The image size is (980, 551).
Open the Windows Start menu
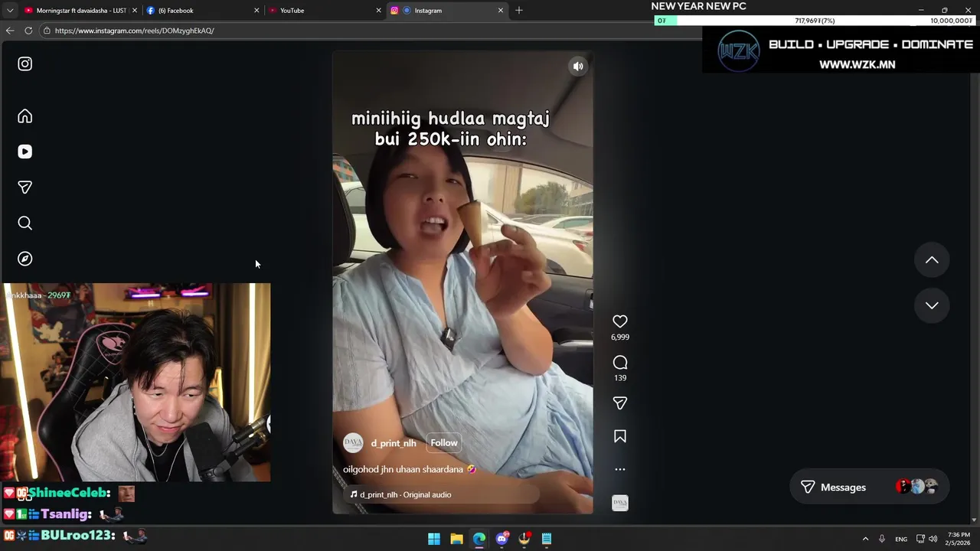(434, 539)
